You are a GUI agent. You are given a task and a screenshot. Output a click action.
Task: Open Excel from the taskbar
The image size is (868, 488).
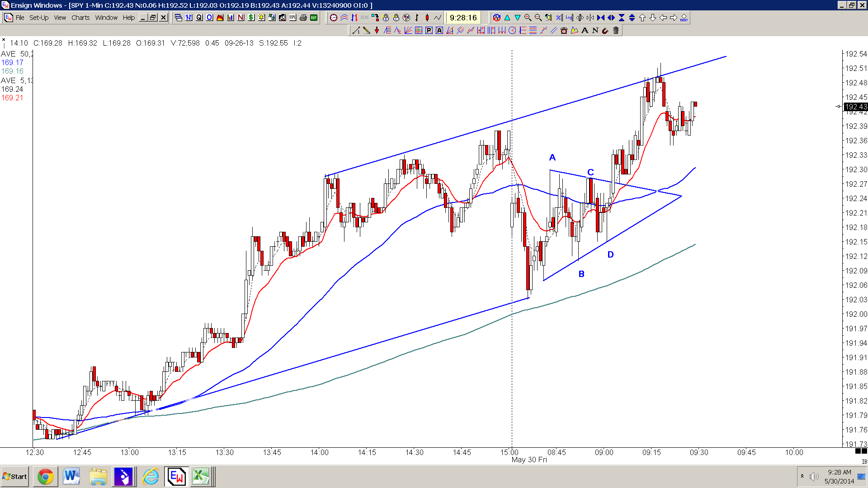(x=201, y=477)
